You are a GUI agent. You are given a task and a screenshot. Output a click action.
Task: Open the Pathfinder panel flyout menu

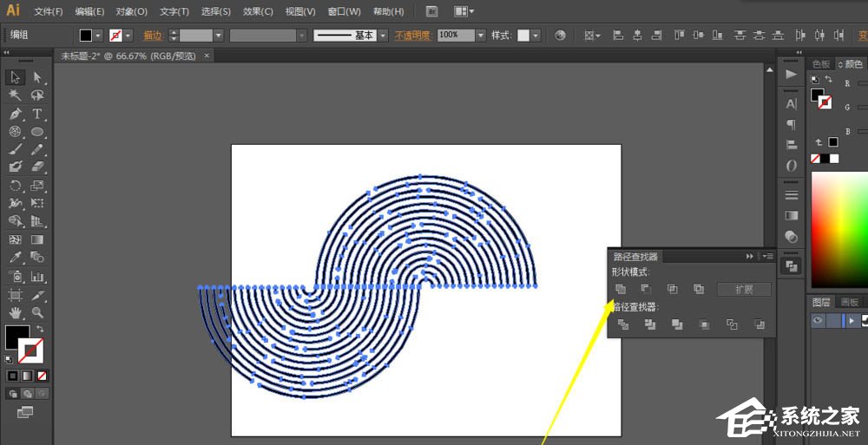[x=767, y=257]
